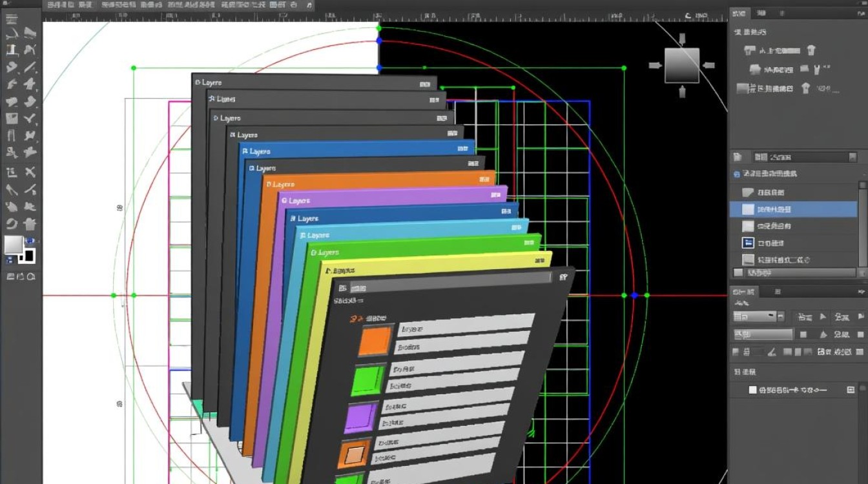Click the solid orange swatch in the front panel
Screen dimensions: 868x484
(x=375, y=341)
